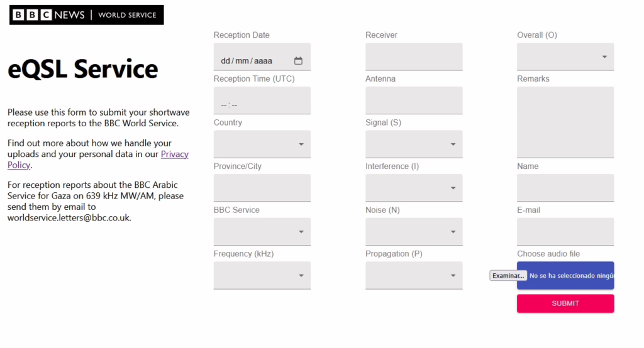Open the Propagation (P) dropdown
The height and width of the screenshot is (348, 644).
click(x=414, y=275)
